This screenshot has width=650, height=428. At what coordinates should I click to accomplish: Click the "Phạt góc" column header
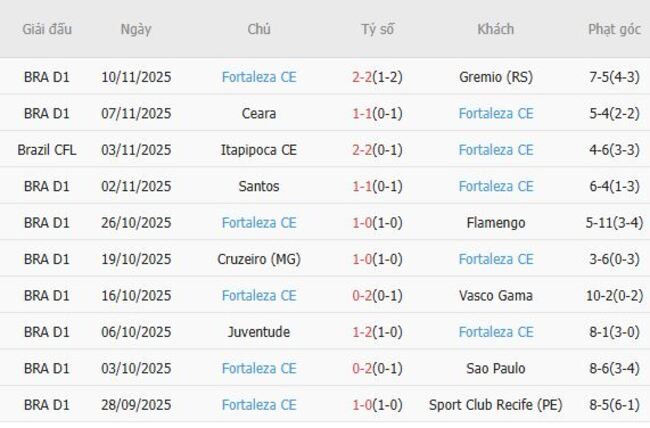614,29
